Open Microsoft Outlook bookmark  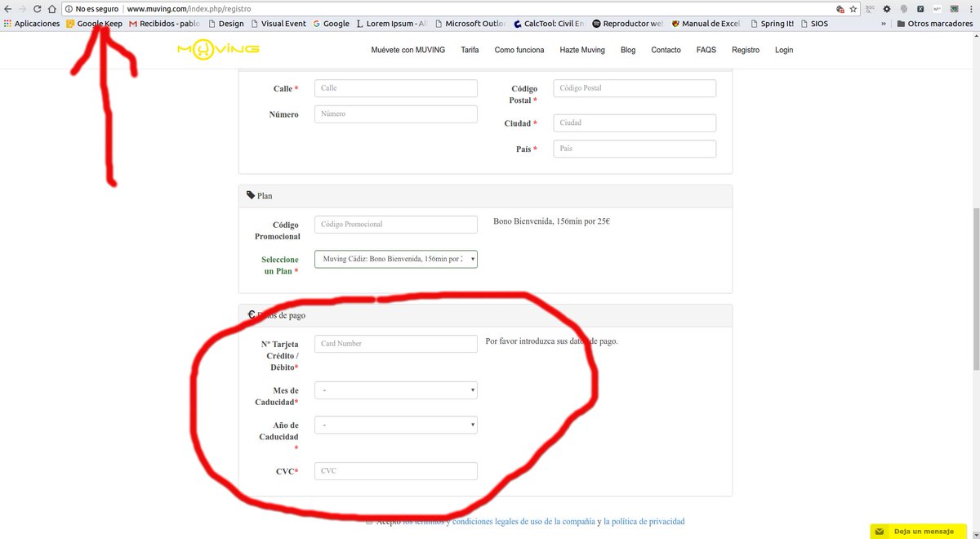[x=470, y=24]
